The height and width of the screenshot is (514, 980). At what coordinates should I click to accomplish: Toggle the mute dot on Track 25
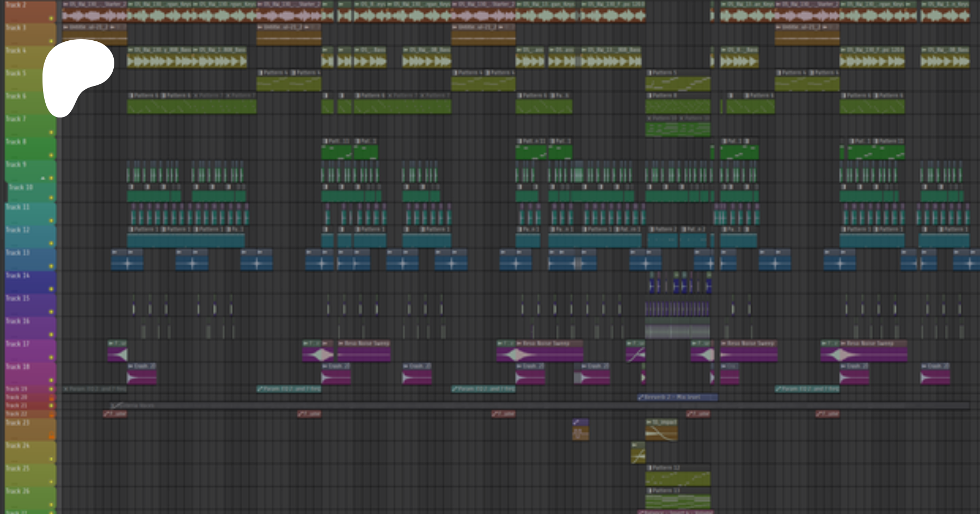tap(51, 481)
